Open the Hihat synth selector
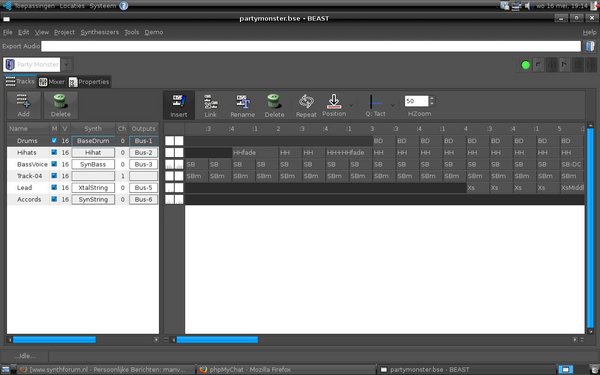The height and width of the screenshot is (375, 600). [x=93, y=152]
